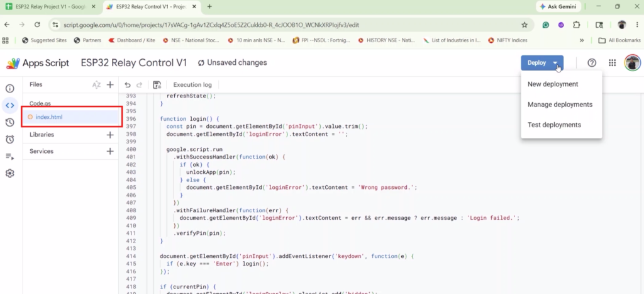
Task: Click the Unsaved changes status
Action: (x=233, y=63)
